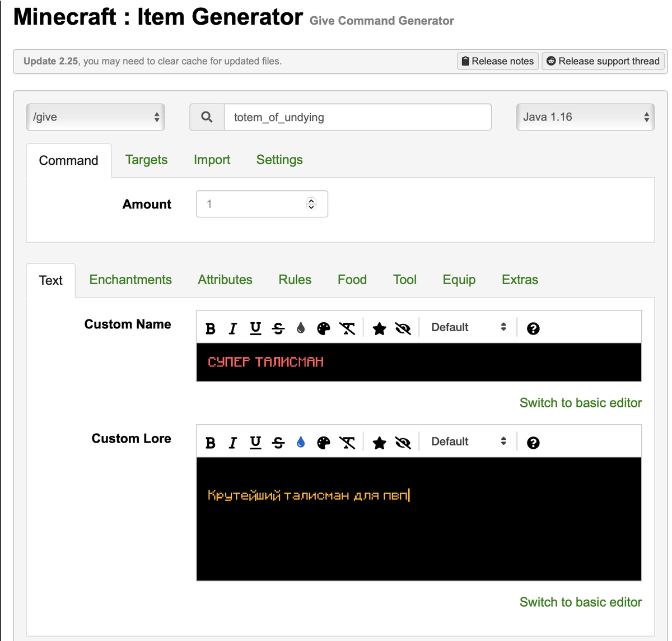Open the Rules tab

pos(295,280)
